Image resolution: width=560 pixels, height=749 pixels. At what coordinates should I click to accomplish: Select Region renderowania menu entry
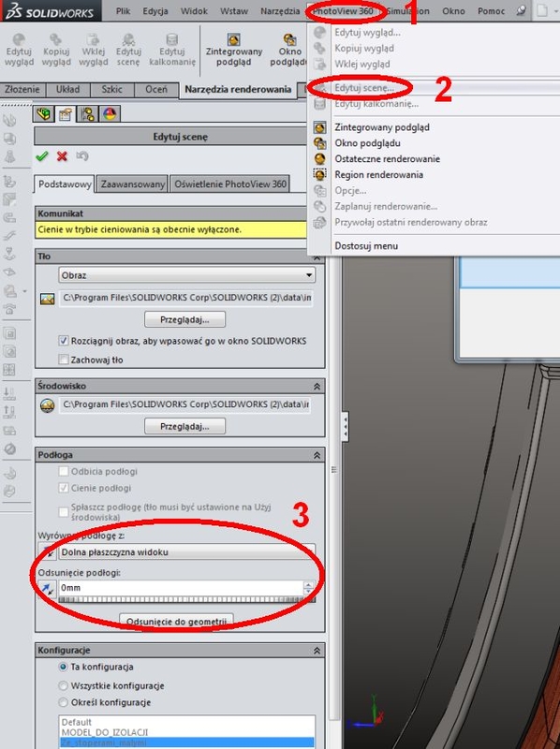pyautogui.click(x=378, y=175)
